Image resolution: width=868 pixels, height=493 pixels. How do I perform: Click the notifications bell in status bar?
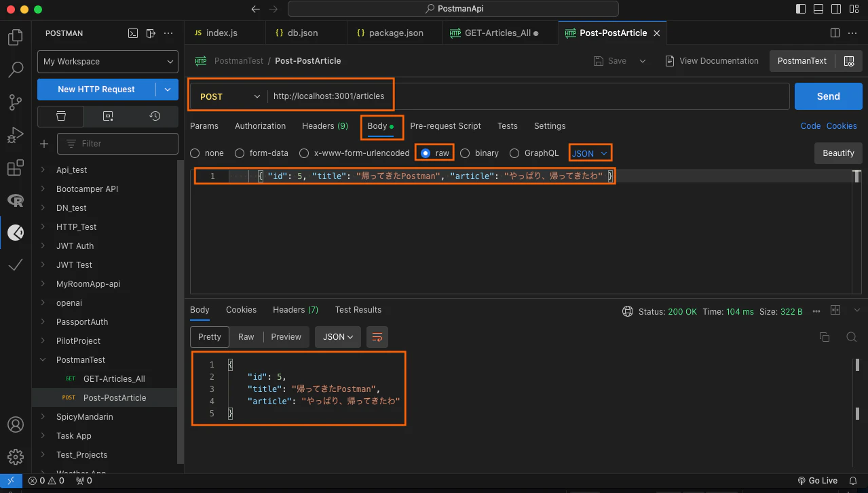[x=853, y=481]
